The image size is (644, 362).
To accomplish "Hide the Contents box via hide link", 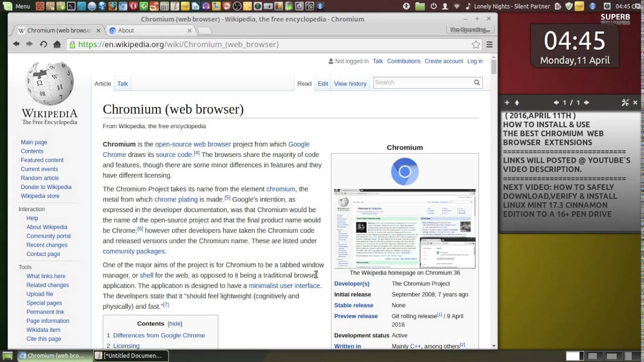I will pyautogui.click(x=175, y=324).
